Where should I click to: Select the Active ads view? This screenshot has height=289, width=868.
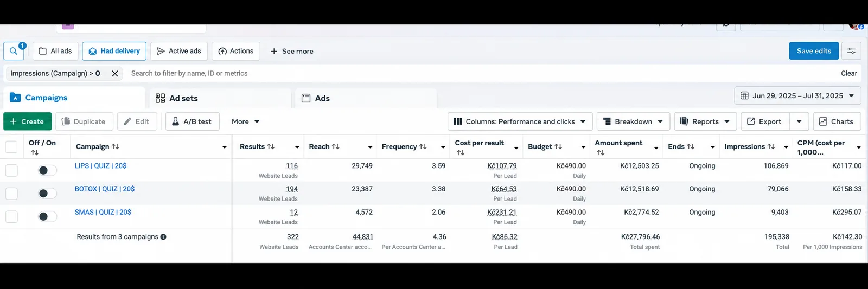click(179, 51)
